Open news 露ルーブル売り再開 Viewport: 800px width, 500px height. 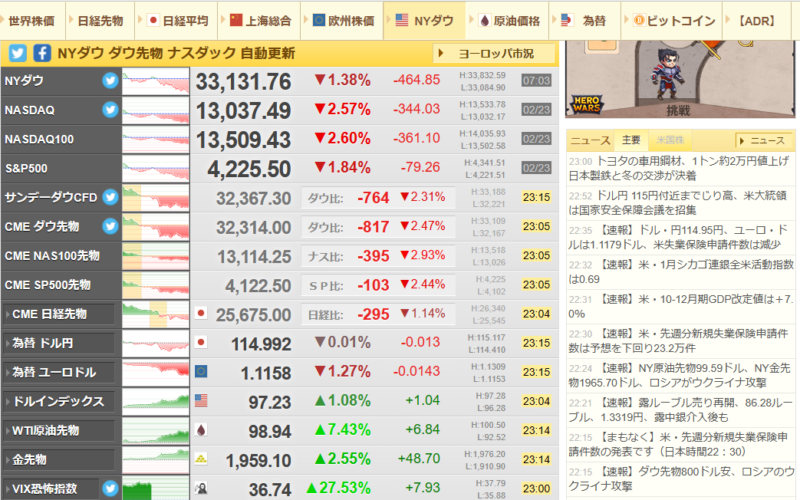pos(680,410)
